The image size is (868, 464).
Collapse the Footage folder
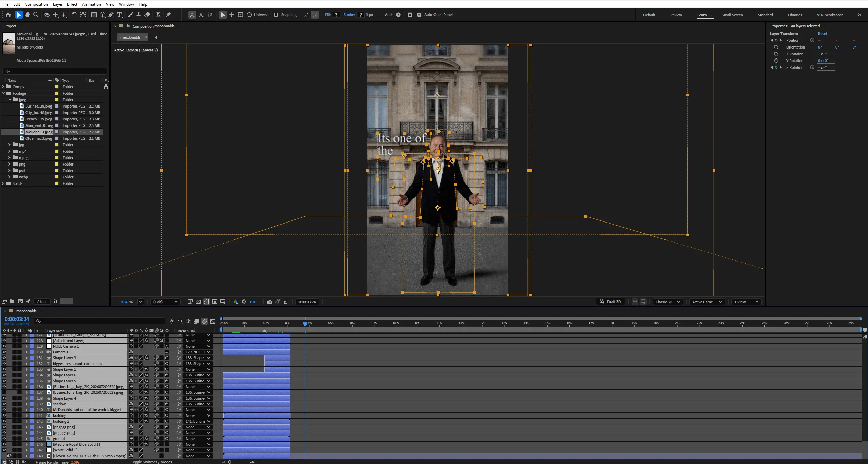3,93
